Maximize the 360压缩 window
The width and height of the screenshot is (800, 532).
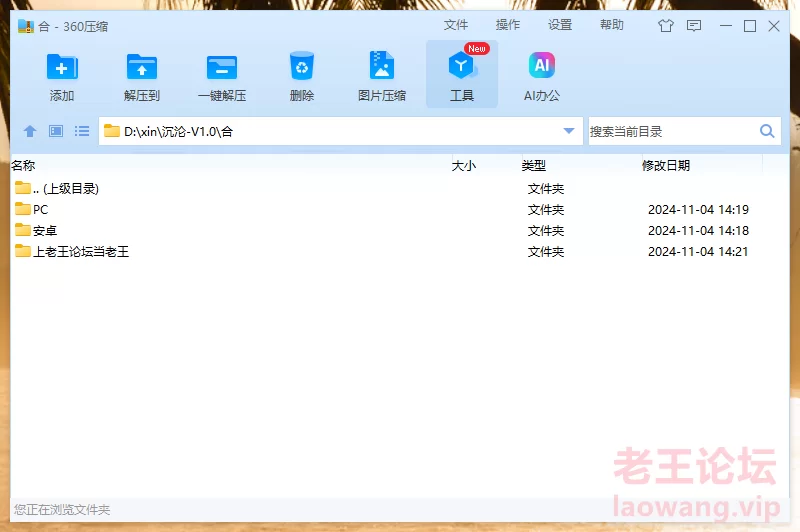(x=750, y=26)
